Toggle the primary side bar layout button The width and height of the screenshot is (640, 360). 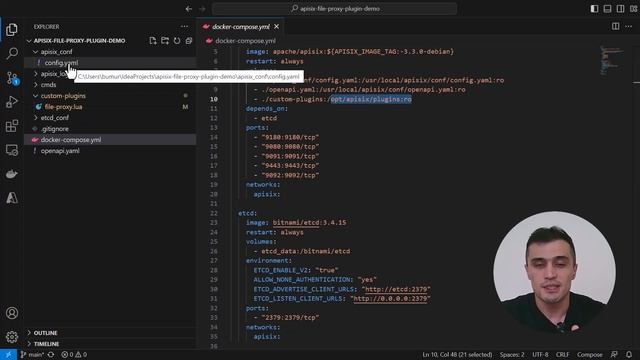point(594,9)
